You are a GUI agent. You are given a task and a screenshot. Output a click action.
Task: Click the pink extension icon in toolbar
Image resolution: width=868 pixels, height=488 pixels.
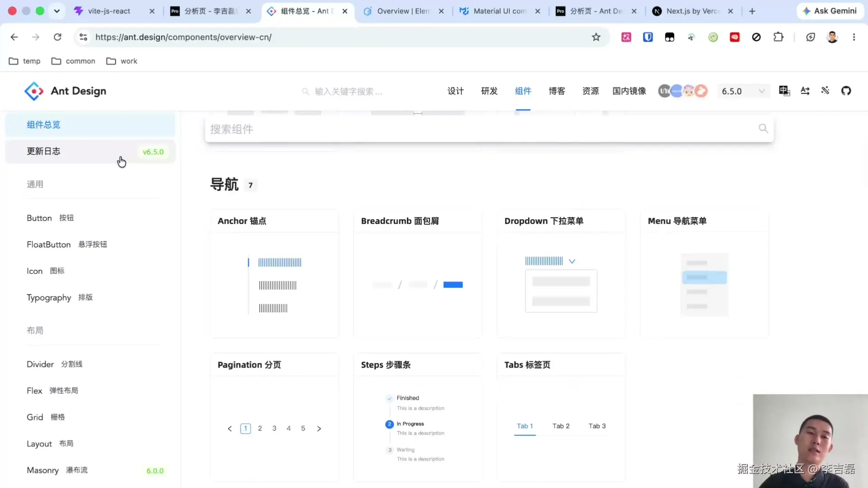pos(626,37)
